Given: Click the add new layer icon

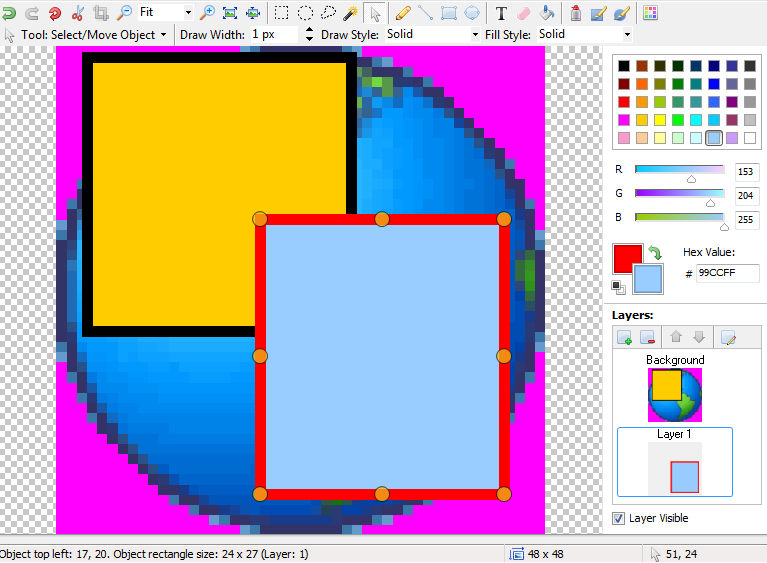Looking at the screenshot, I should pyautogui.click(x=625, y=338).
